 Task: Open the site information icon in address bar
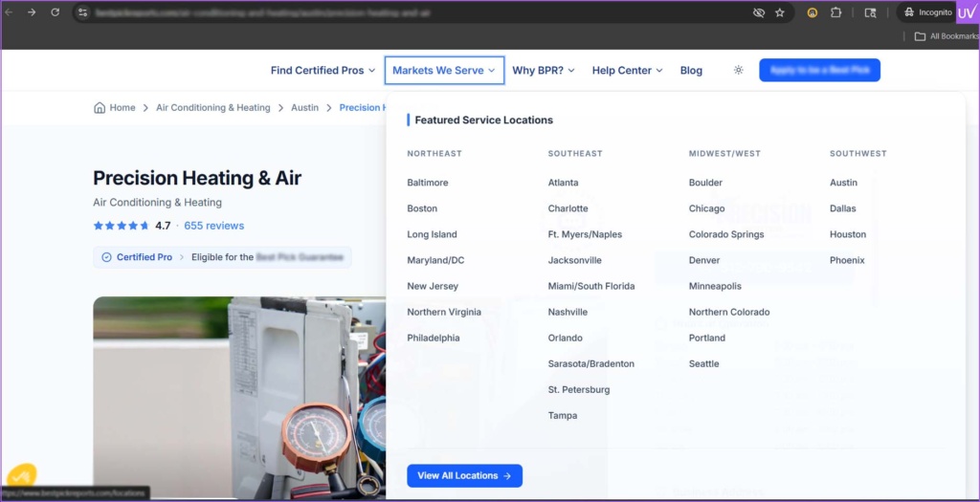tap(83, 12)
